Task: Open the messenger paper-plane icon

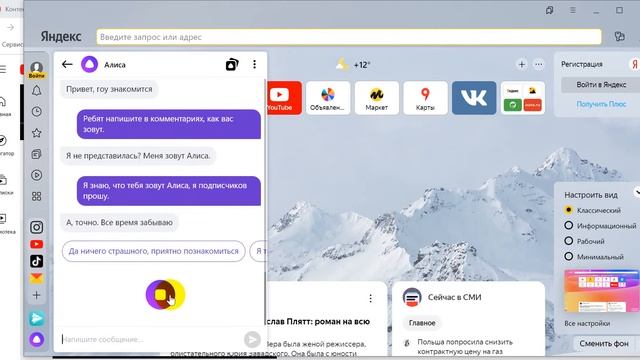Action: pyautogui.click(x=36, y=318)
